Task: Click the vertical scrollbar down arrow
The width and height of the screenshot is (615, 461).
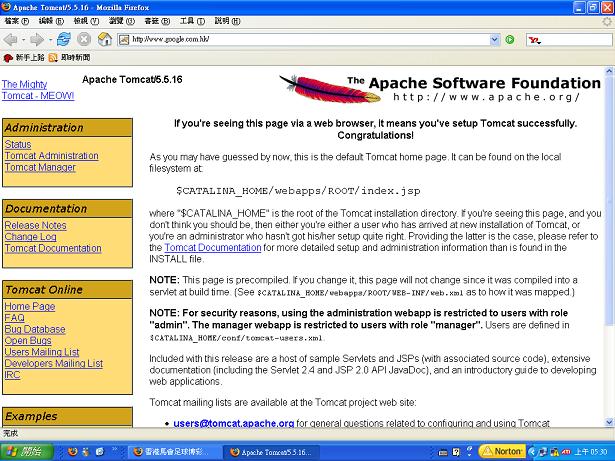Action: pyautogui.click(x=609, y=423)
